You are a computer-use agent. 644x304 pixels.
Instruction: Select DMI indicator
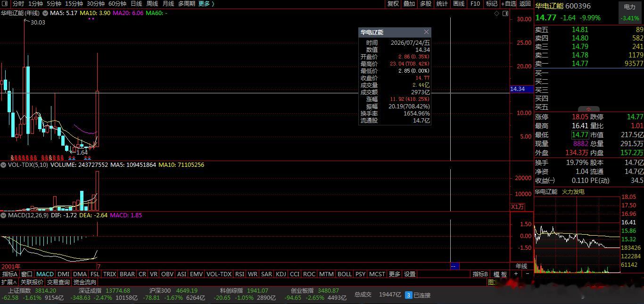[64, 274]
